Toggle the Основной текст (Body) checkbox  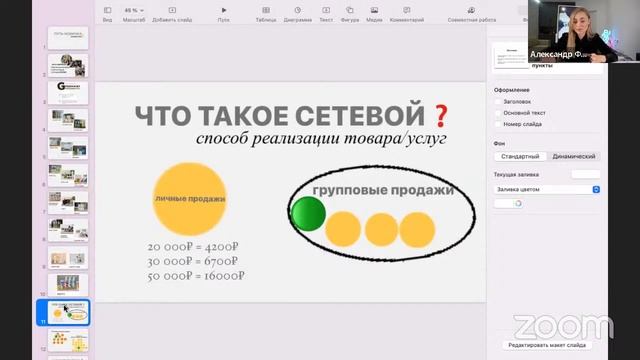pyautogui.click(x=498, y=113)
